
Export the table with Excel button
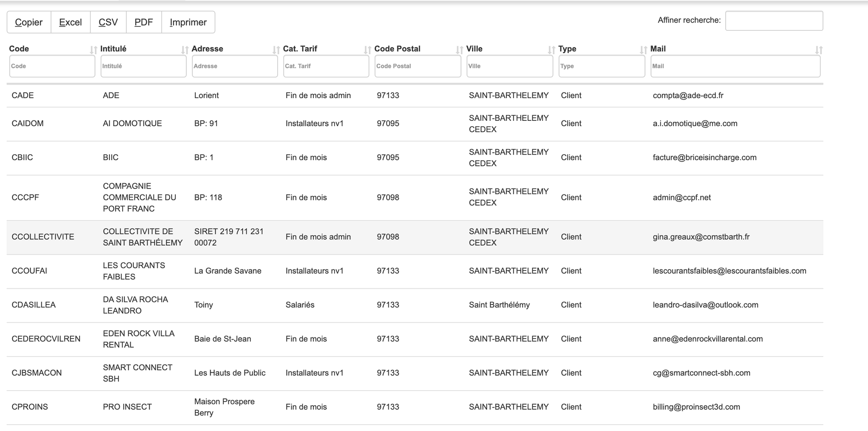[x=71, y=22]
